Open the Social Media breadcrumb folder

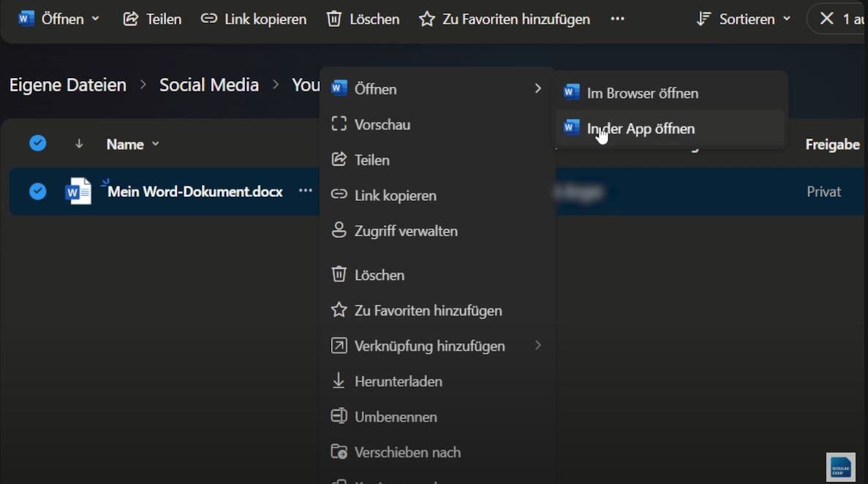[x=208, y=85]
